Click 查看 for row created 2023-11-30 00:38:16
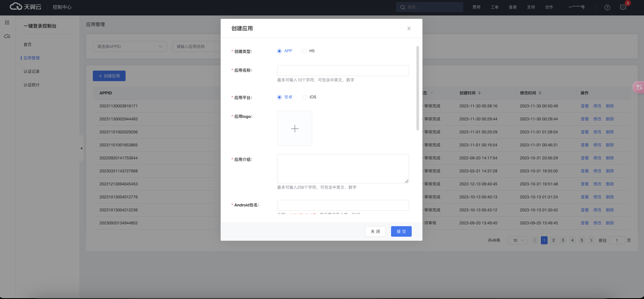 (x=585, y=106)
